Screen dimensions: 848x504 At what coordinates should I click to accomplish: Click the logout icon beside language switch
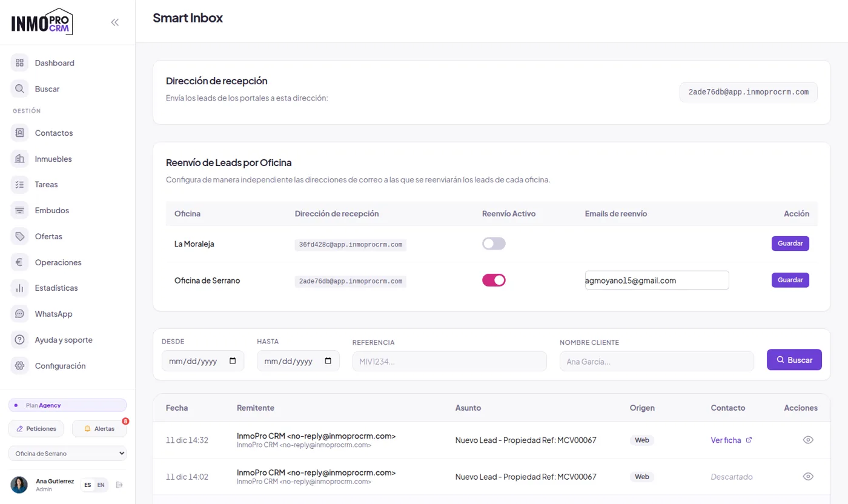[119, 485]
